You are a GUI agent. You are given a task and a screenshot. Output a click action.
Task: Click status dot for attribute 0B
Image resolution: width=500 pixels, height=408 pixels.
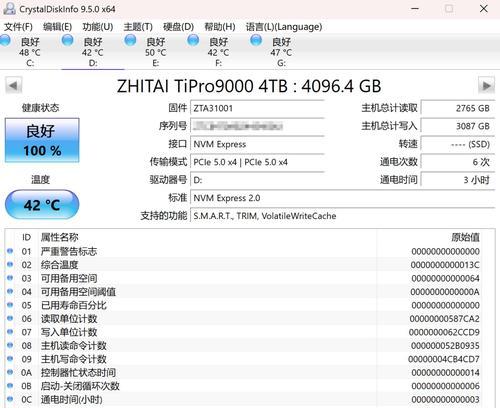click(x=10, y=386)
